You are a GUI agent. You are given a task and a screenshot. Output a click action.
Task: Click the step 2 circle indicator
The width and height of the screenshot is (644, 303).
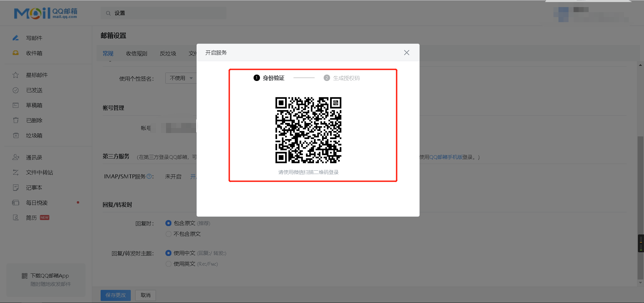point(327,78)
